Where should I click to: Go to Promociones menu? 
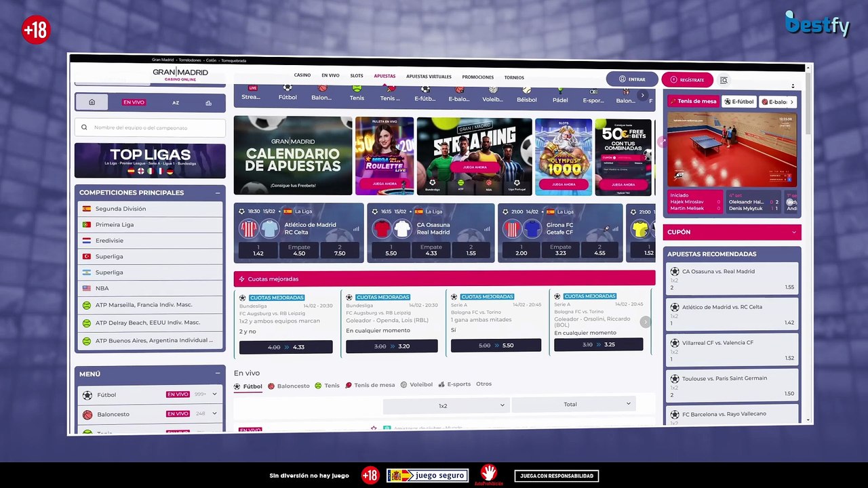tap(478, 77)
